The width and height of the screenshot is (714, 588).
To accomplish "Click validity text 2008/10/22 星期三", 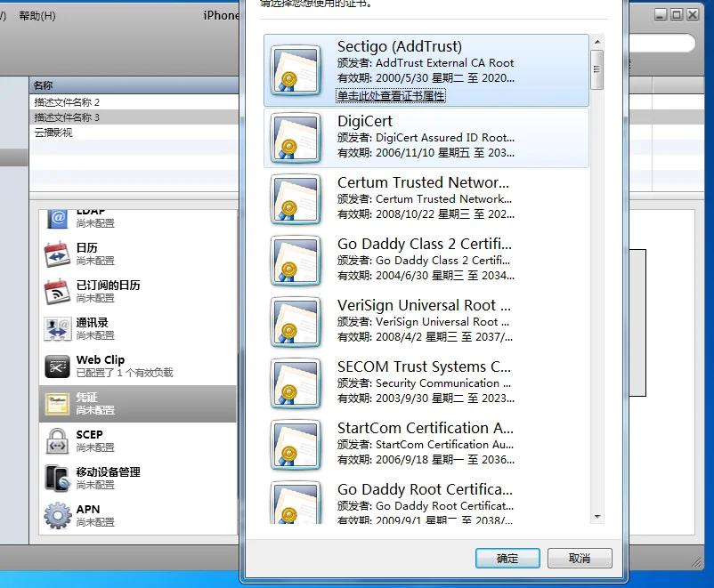I will point(423,214).
